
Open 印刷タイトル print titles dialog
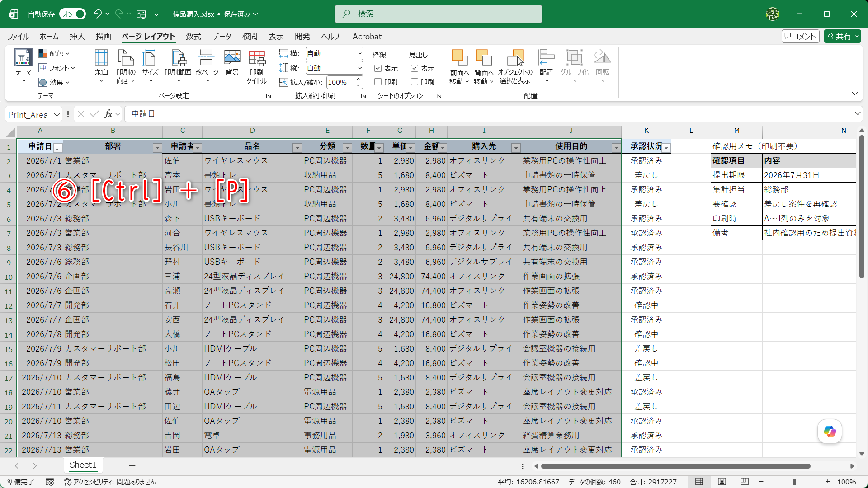click(257, 67)
